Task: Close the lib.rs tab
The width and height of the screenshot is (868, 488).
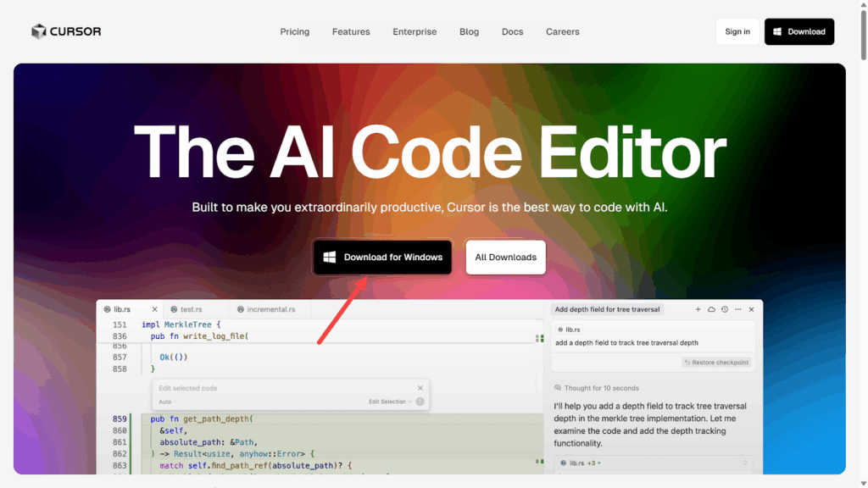Action: [154, 309]
